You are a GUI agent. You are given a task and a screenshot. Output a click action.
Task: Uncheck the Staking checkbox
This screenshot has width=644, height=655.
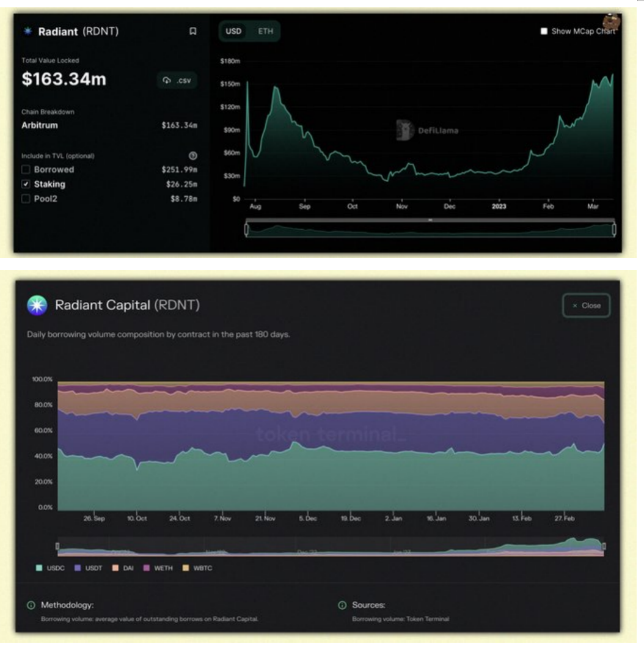coord(26,185)
